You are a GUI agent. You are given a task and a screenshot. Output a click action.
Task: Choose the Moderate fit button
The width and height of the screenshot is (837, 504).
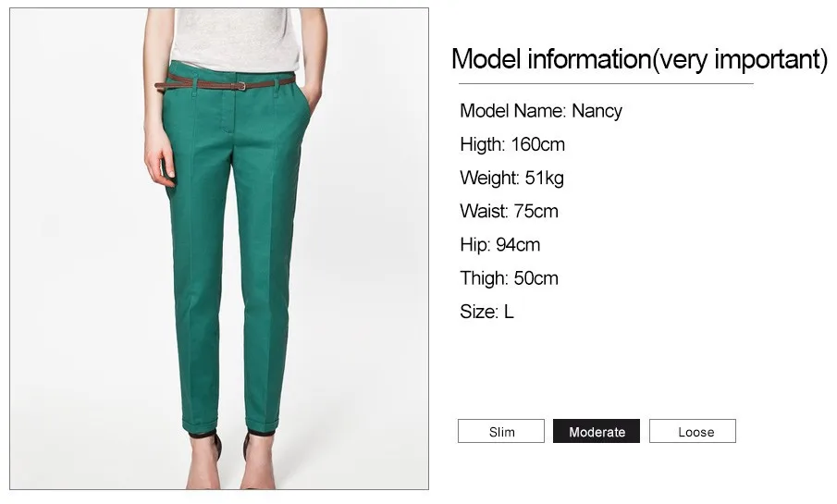point(597,431)
